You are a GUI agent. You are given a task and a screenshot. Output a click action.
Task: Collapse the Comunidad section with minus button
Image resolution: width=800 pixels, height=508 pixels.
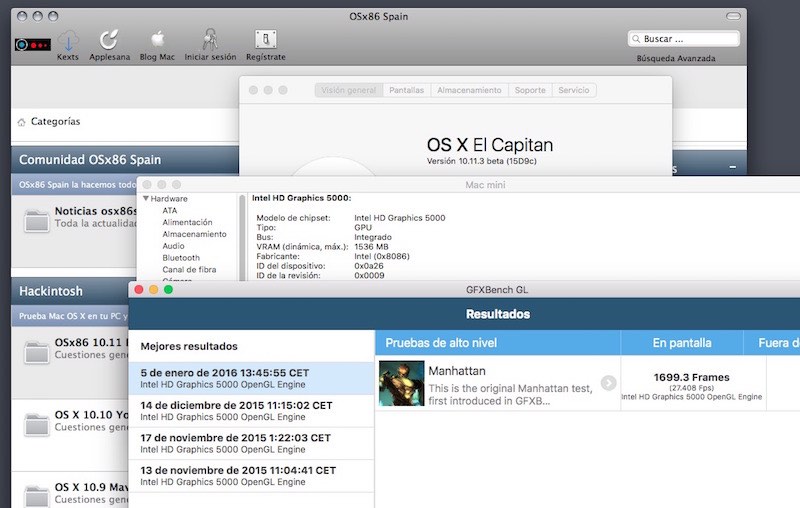pos(733,167)
